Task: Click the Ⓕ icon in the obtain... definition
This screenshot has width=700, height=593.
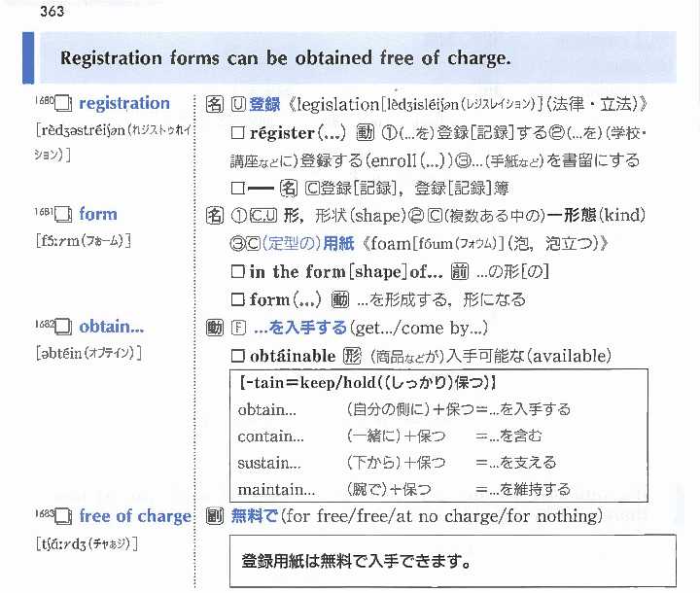Action: tap(237, 328)
